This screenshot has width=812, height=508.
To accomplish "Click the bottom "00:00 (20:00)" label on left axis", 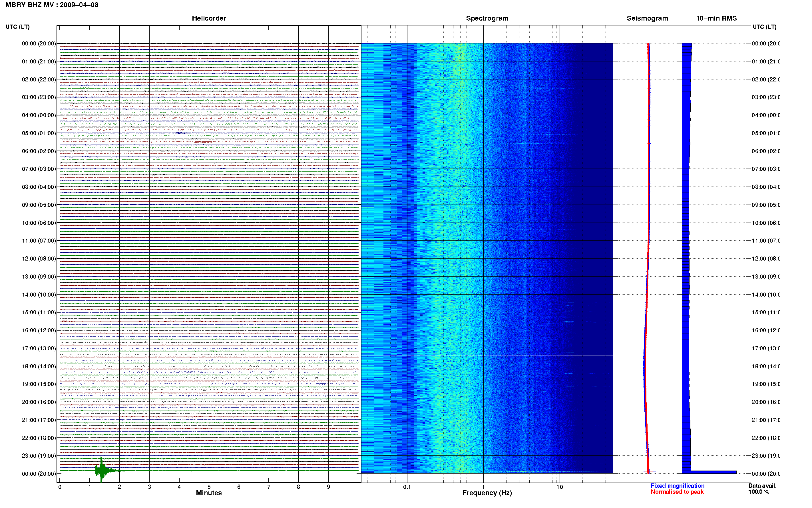I will pyautogui.click(x=39, y=474).
